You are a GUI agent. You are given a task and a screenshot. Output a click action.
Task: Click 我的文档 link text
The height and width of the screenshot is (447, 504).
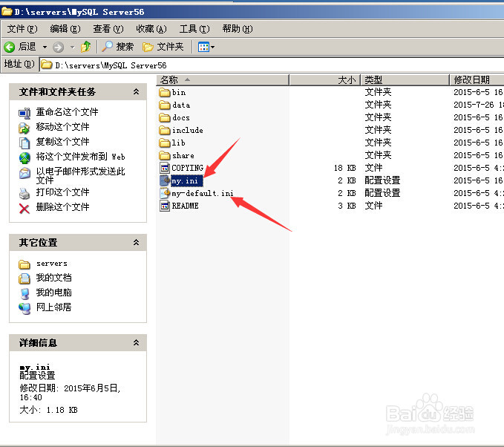click(53, 278)
